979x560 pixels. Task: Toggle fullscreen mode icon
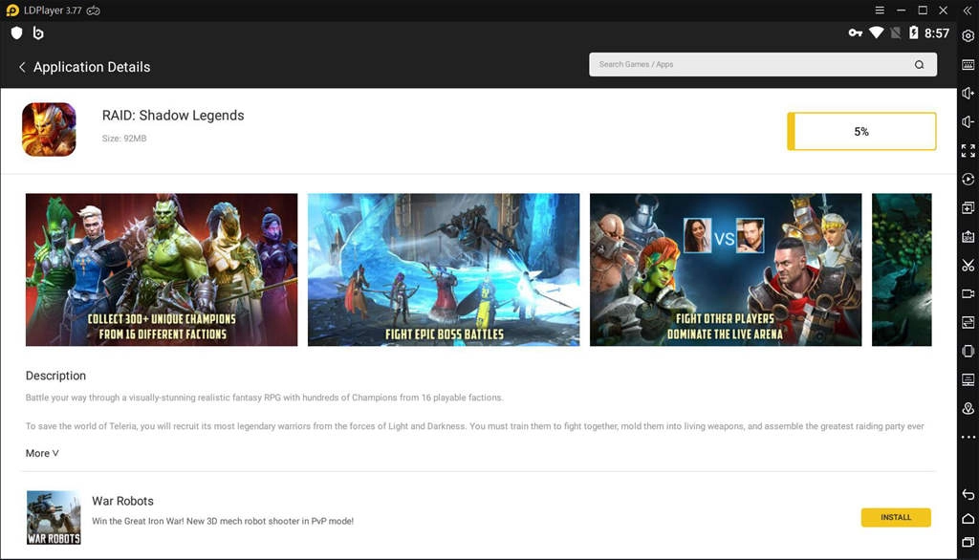tap(968, 150)
